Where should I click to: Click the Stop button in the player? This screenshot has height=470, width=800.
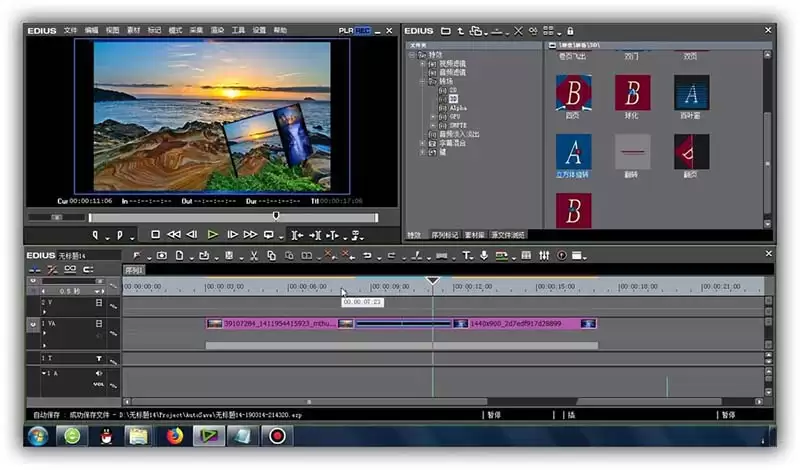tap(156, 235)
